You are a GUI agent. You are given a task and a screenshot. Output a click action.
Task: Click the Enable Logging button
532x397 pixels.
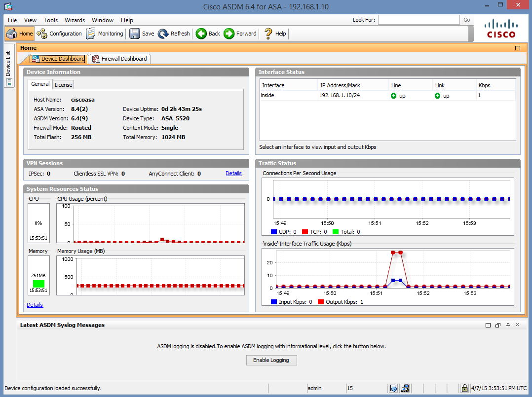click(x=271, y=360)
